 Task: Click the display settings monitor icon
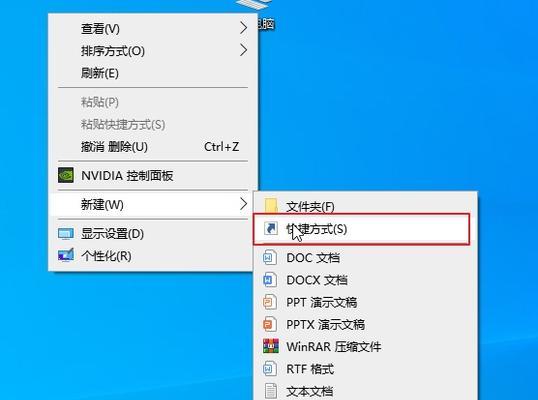click(x=66, y=234)
